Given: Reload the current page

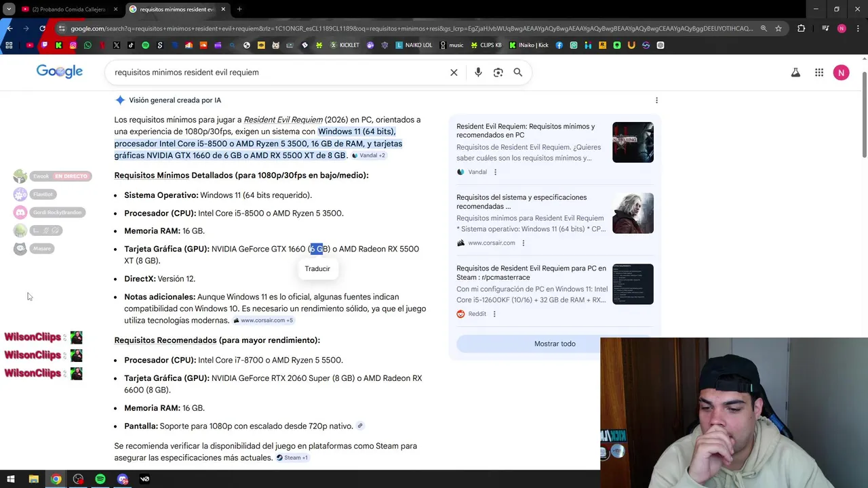Looking at the screenshot, I should tap(42, 28).
